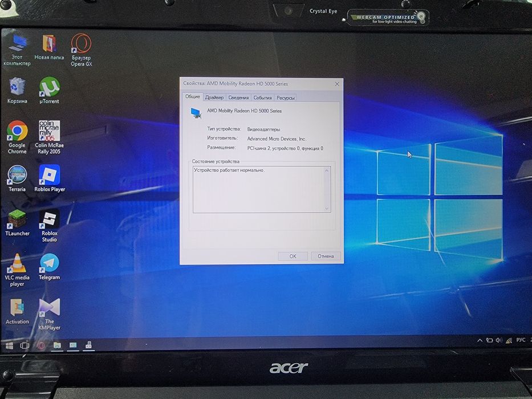Click the Видеоадаптеры device type value
Viewport: 532px width, 399px height.
263,129
